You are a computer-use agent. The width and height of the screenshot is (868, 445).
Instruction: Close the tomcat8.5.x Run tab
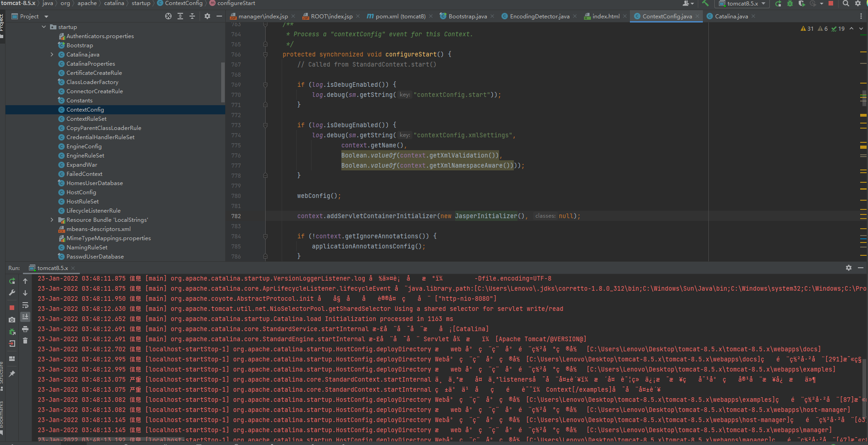point(73,268)
